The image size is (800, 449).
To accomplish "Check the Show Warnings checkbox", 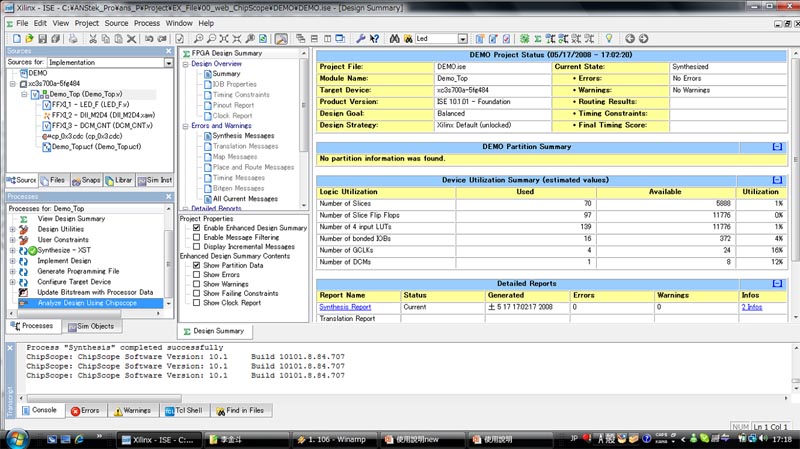I will click(196, 284).
